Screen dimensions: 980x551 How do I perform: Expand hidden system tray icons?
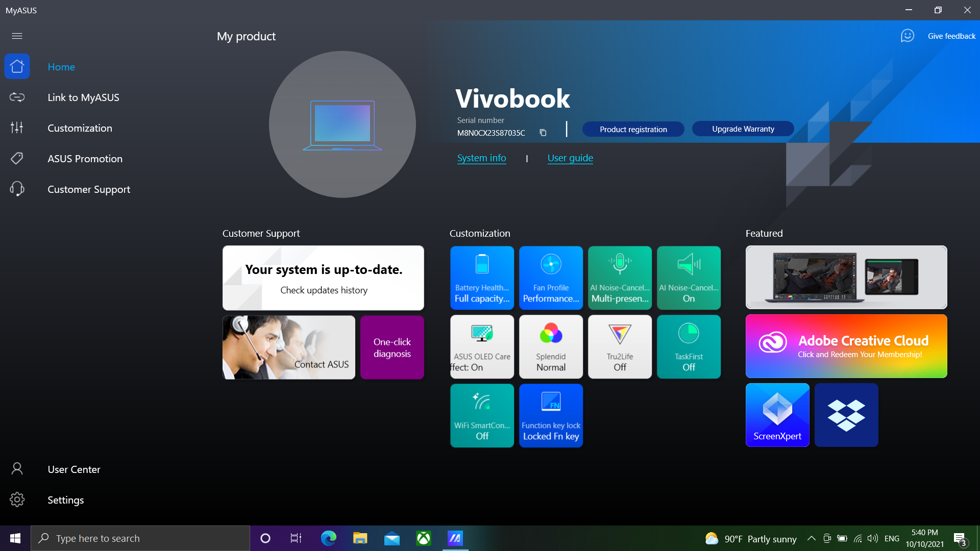tap(811, 538)
